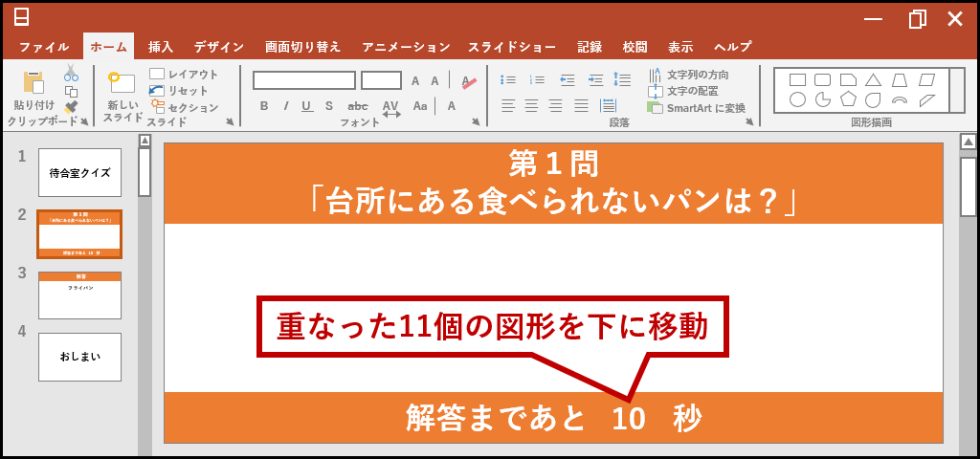Open the レイアウト layout dropdown
Image resolution: width=980 pixels, height=459 pixels.
pyautogui.click(x=184, y=75)
